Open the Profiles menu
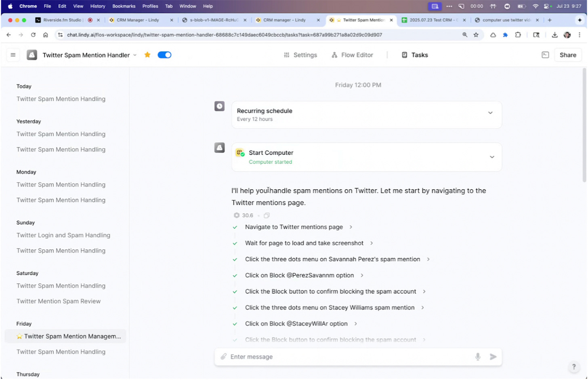This screenshot has height=380, width=588. click(150, 6)
